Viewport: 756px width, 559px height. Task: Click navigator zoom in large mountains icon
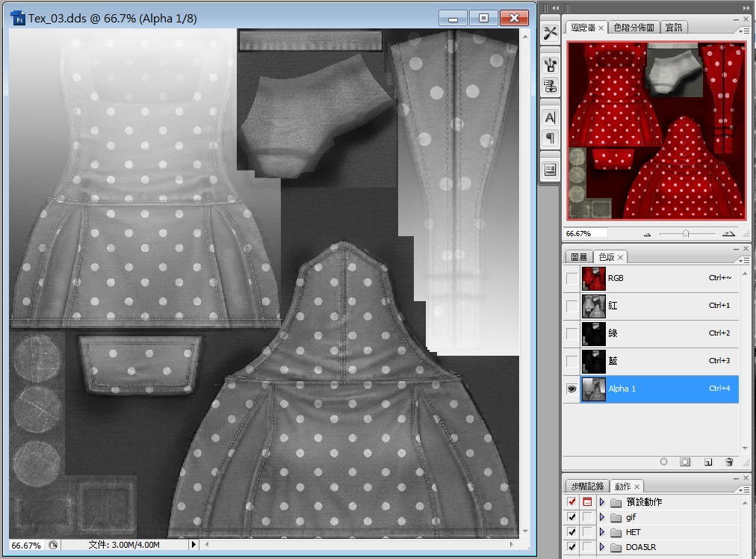[x=728, y=233]
